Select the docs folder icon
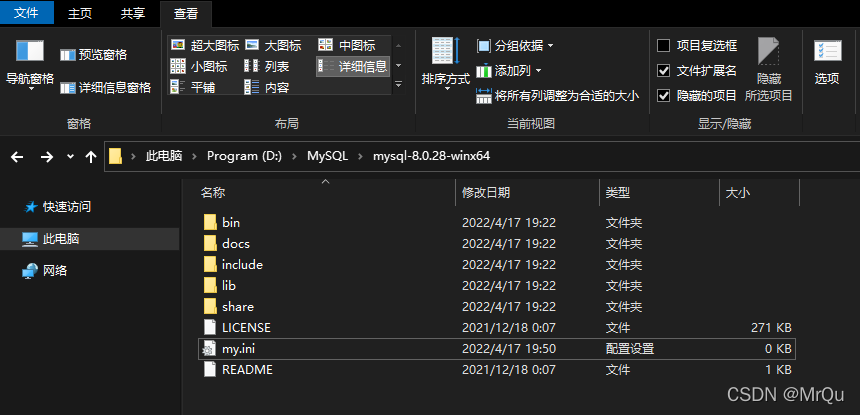This screenshot has height=415, width=860. 210,243
